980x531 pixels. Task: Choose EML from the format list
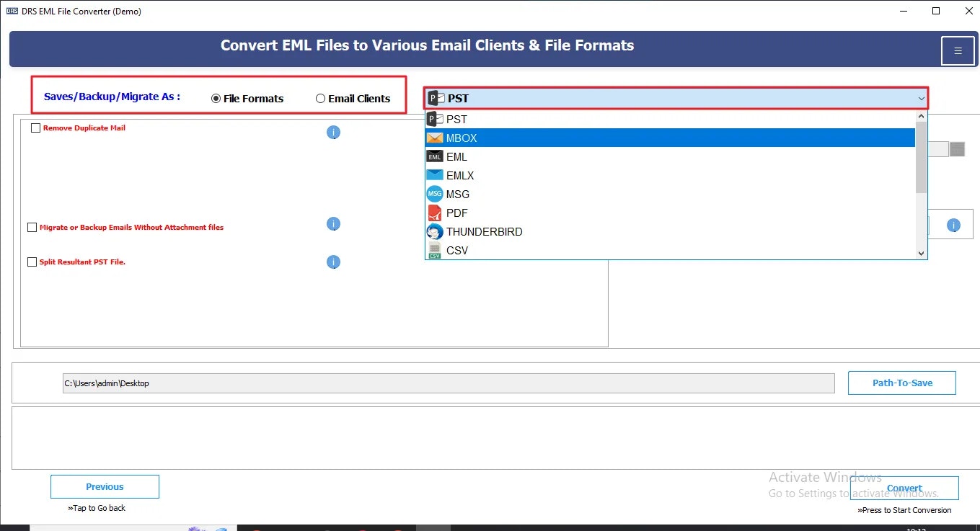click(x=670, y=156)
